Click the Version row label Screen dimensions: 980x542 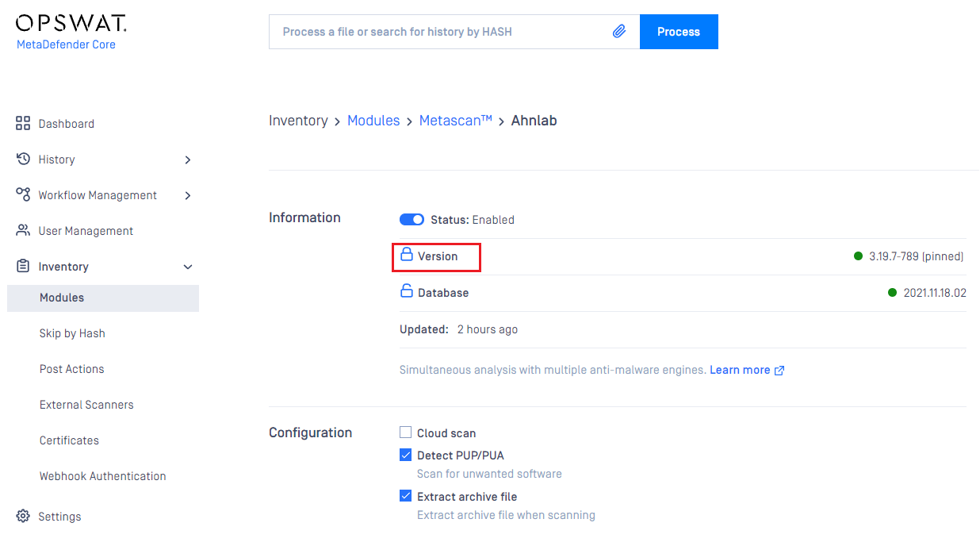438,256
